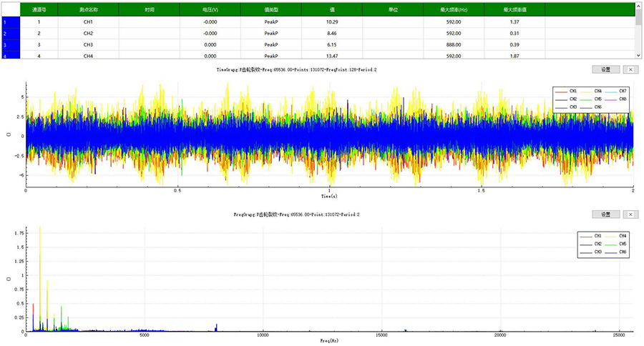Click the CH1 red swatch in time legend
The height and width of the screenshot is (346, 644).
tap(562, 92)
